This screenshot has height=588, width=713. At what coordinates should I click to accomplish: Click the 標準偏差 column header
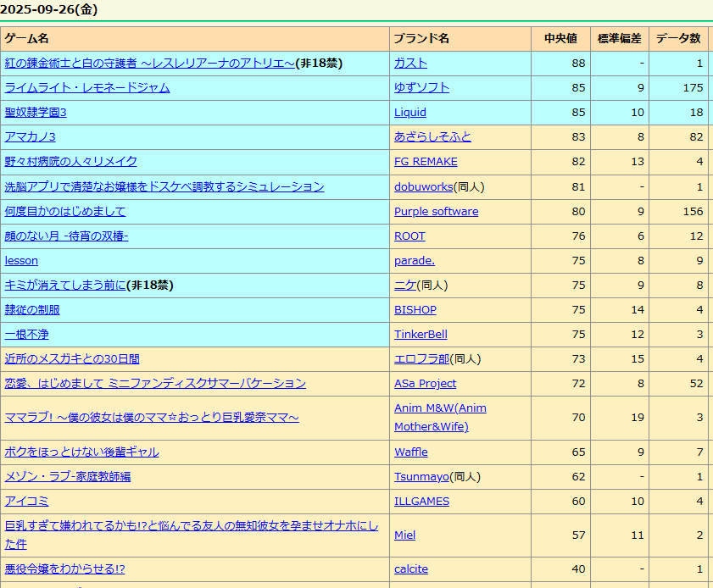620,39
